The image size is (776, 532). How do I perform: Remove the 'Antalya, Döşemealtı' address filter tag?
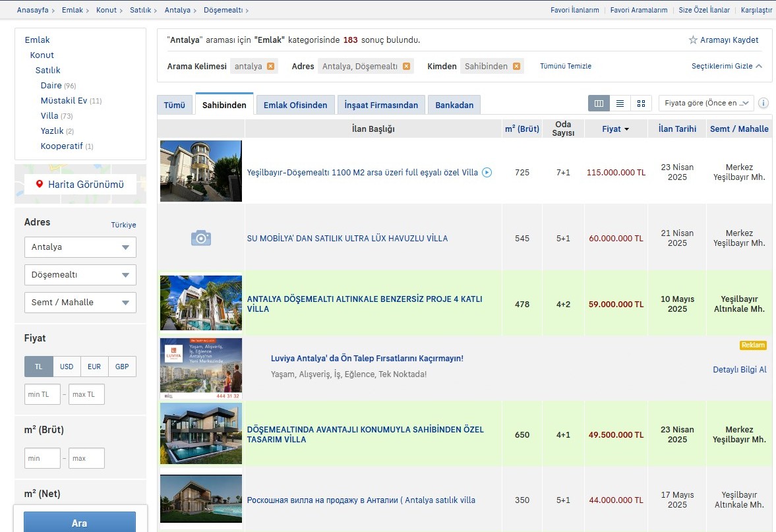tap(406, 67)
